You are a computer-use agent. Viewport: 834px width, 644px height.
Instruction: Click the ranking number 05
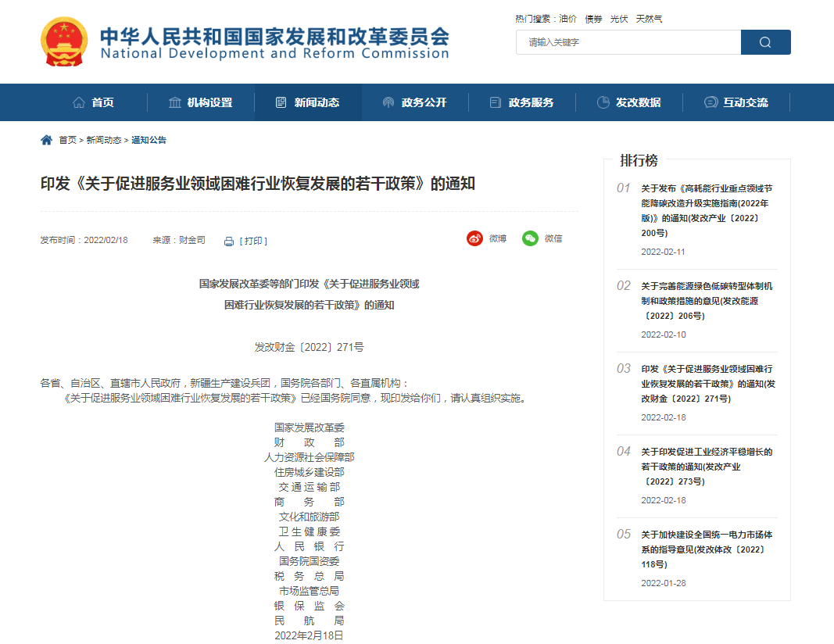pos(624,535)
